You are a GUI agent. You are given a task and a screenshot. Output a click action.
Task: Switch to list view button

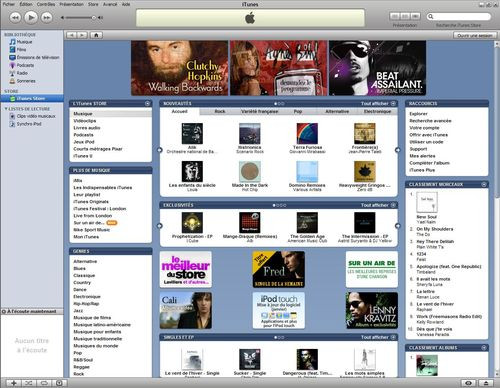(395, 16)
